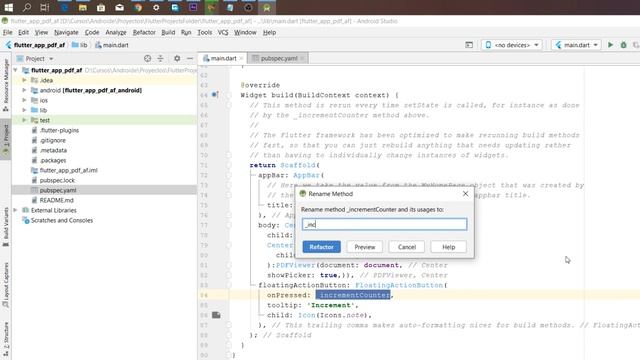Click highlighted _incrementCounter in editor
The width and height of the screenshot is (640, 360).
[353, 295]
